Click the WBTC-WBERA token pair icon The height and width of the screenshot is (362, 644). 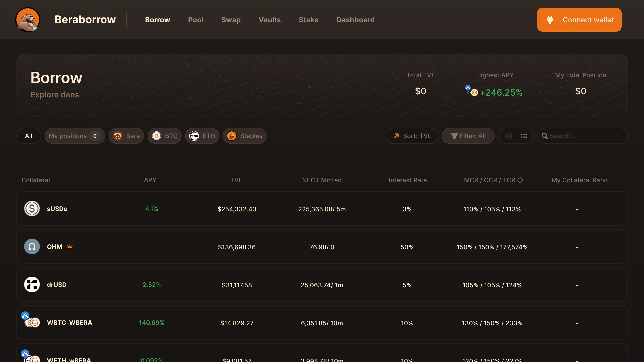pos(30,320)
